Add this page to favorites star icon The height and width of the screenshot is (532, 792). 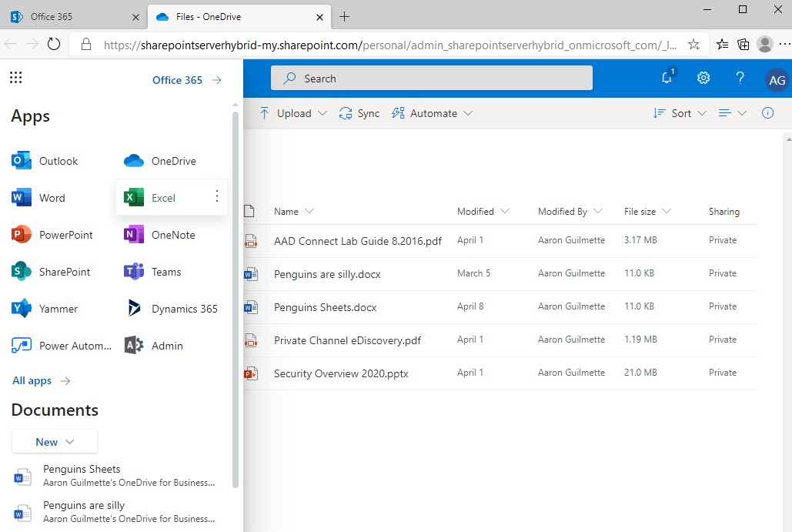(694, 45)
